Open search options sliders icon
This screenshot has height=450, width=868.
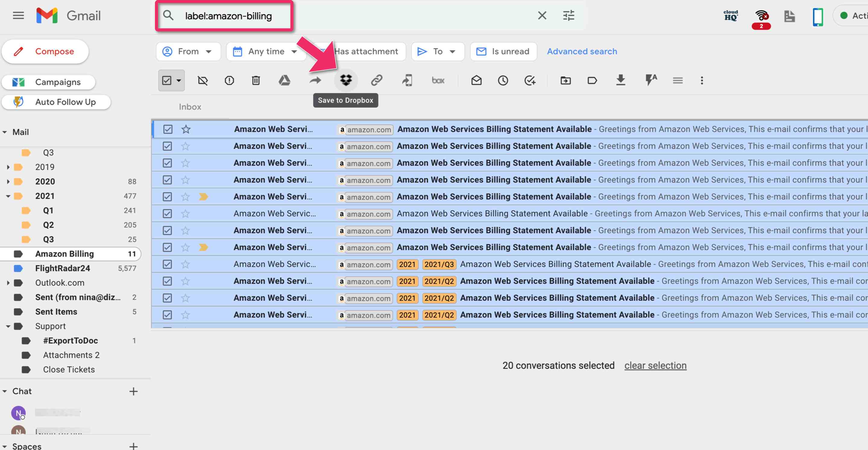pyautogui.click(x=569, y=15)
